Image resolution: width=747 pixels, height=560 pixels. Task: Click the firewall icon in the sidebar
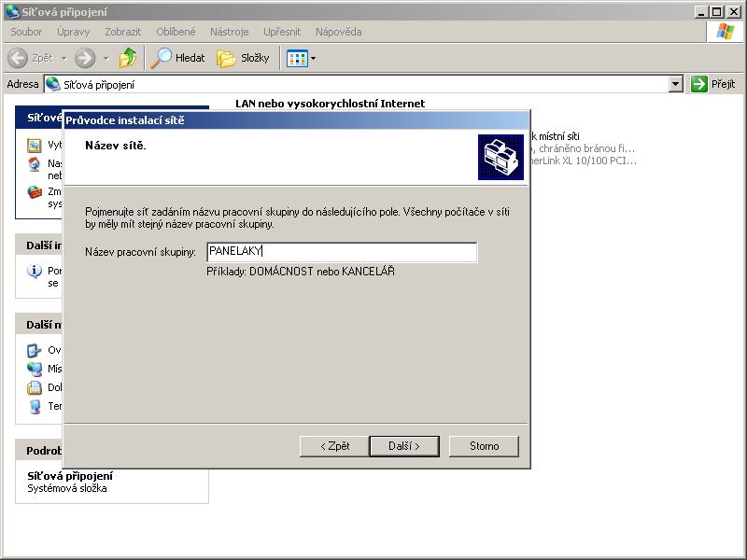click(35, 192)
